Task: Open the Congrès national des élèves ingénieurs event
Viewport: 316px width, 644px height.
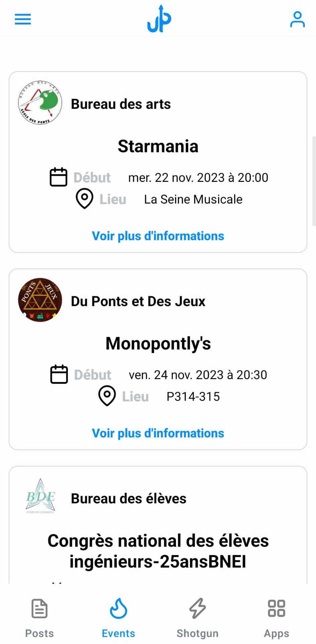Action: pyautogui.click(x=158, y=551)
